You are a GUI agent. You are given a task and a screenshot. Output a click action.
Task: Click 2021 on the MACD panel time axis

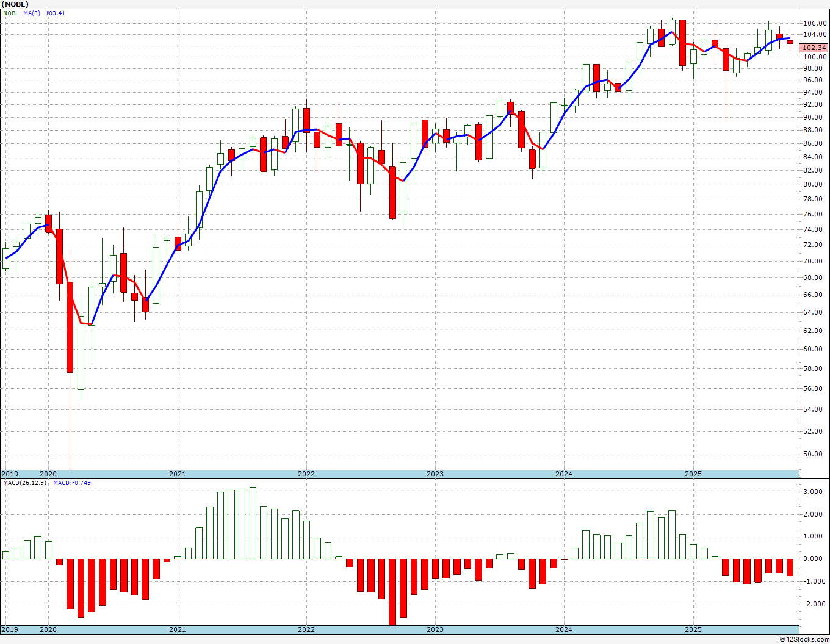point(178,629)
